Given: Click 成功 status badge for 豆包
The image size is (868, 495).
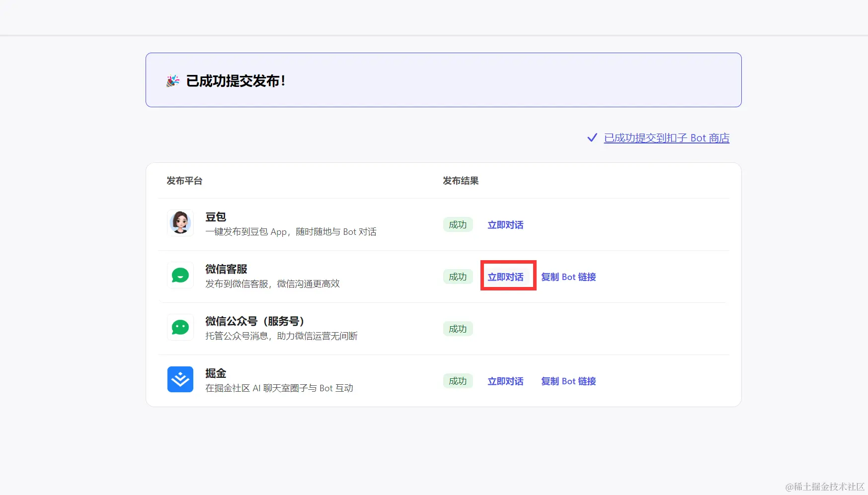Looking at the screenshot, I should pyautogui.click(x=458, y=225).
